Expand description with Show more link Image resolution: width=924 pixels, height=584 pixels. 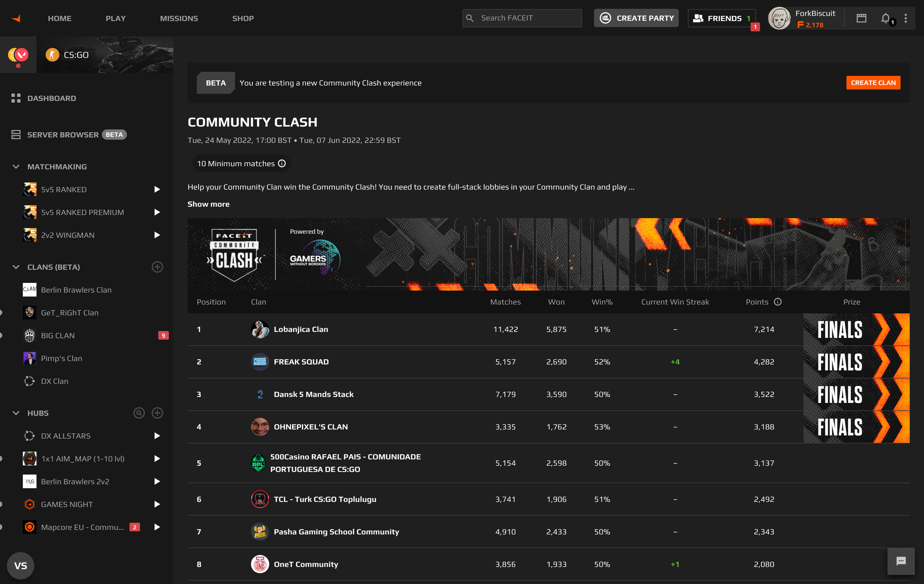click(208, 204)
